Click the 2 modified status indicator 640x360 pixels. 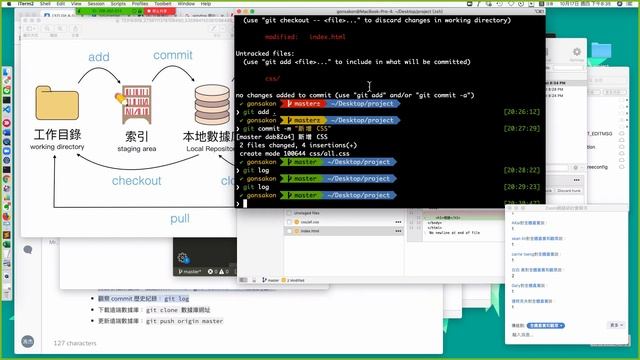[x=293, y=280]
